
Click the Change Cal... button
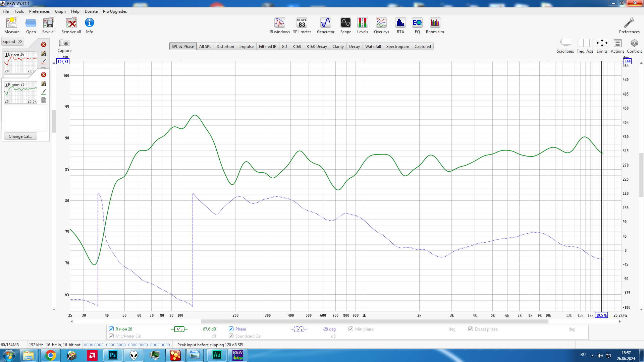[x=20, y=136]
